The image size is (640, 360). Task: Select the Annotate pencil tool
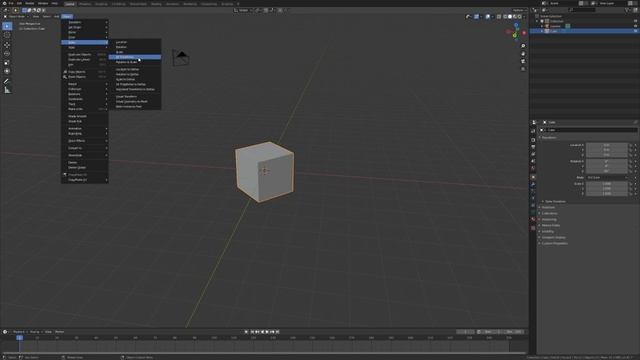pyautogui.click(x=7, y=81)
